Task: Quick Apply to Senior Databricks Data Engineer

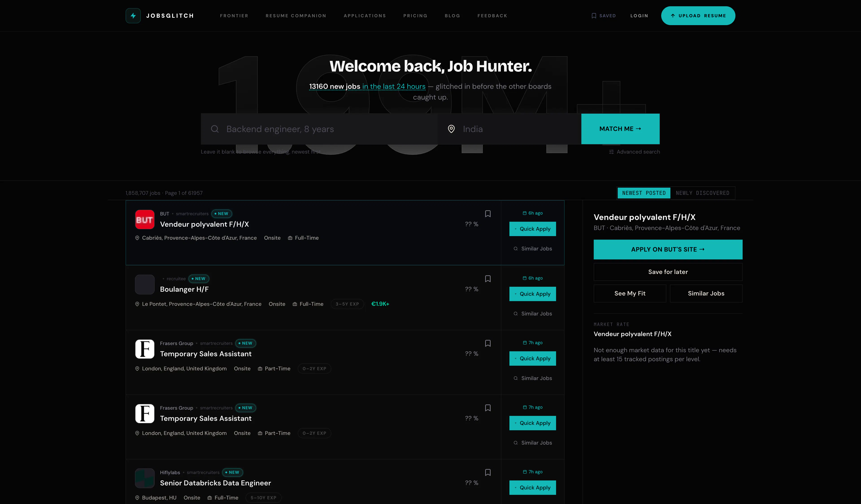Action: pos(533,488)
